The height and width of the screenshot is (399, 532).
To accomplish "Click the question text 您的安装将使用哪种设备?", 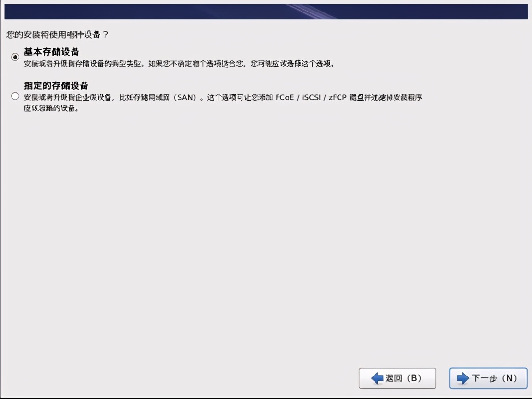I will [57, 35].
